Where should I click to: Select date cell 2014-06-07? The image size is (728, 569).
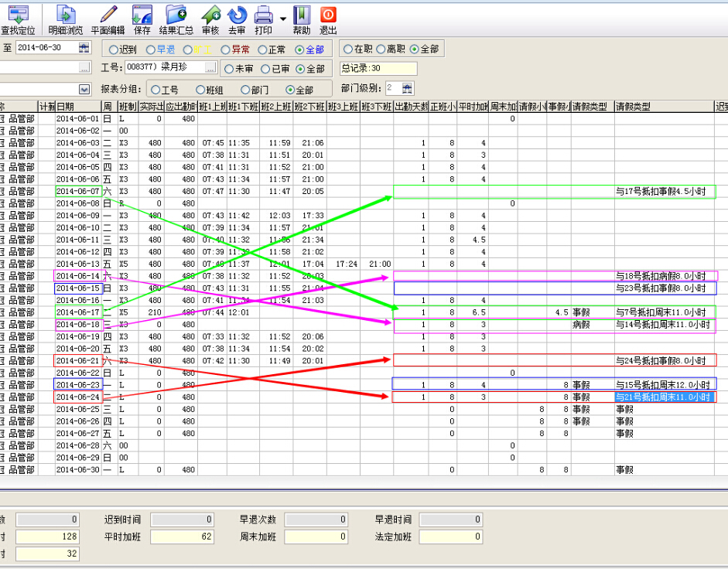click(78, 191)
